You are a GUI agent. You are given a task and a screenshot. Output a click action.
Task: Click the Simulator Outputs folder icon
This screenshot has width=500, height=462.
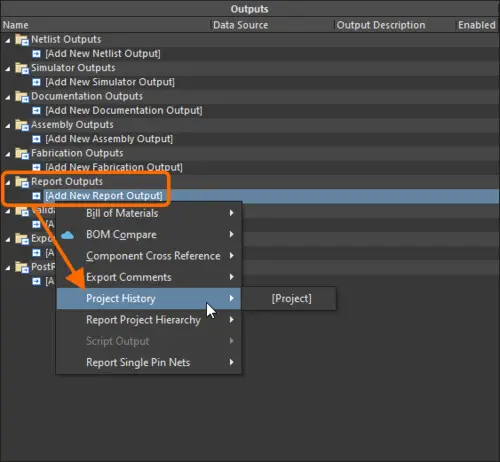coord(22,68)
